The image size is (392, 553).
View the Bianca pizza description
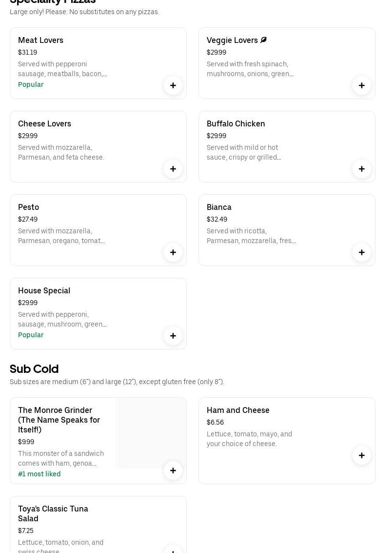coord(251,236)
